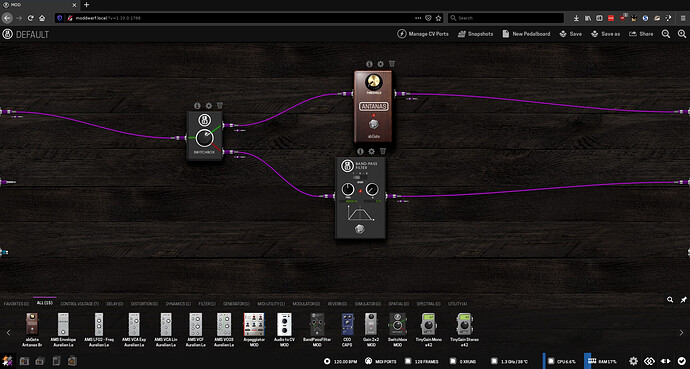Search plugins with magnifier in plugin bar

pyautogui.click(x=670, y=300)
